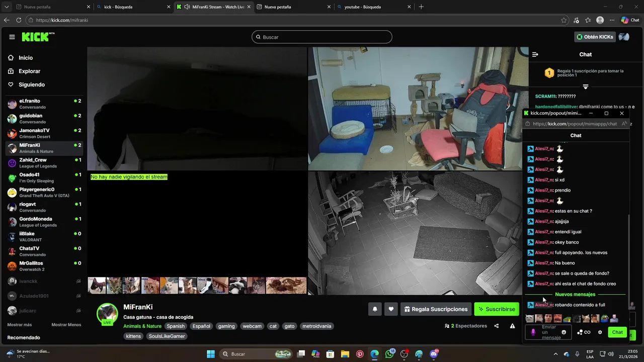The height and width of the screenshot is (362, 644).
Task: Click Regala Suscripciones button
Action: (x=436, y=309)
